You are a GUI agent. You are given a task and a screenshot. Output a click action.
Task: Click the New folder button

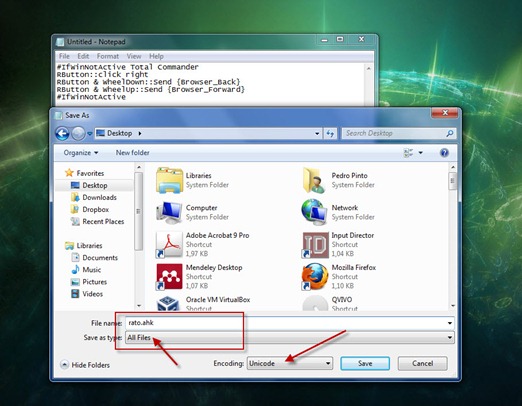click(132, 153)
